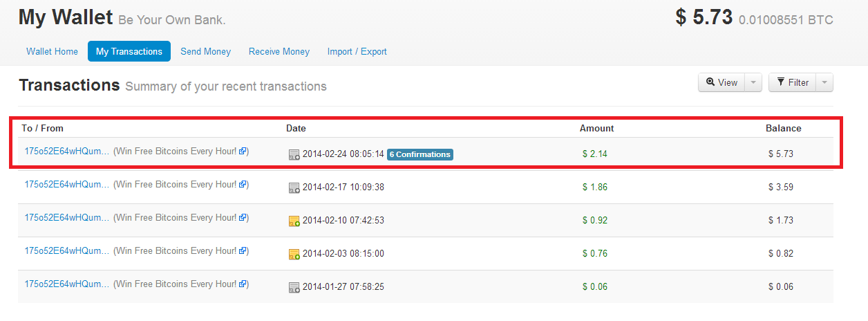Click the Amount column header
This screenshot has height=321, width=868.
(x=597, y=128)
